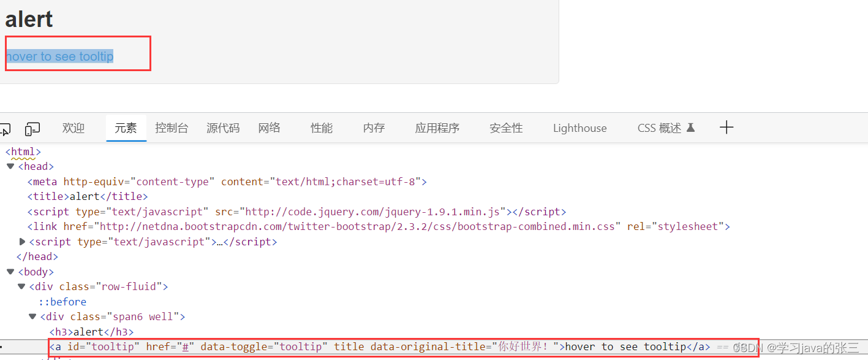
Task: Expand the collapsed script text/javascript node
Action: tap(23, 242)
